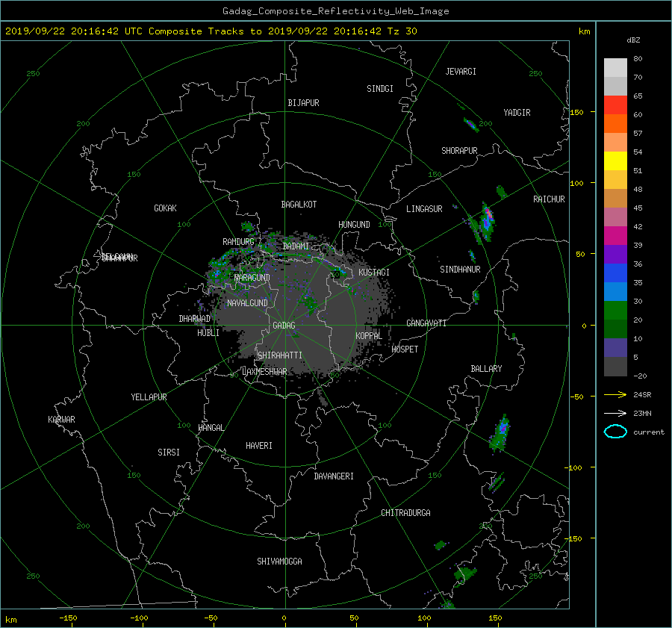
Task: Click the HUNGUND city label
Action: [x=354, y=225]
